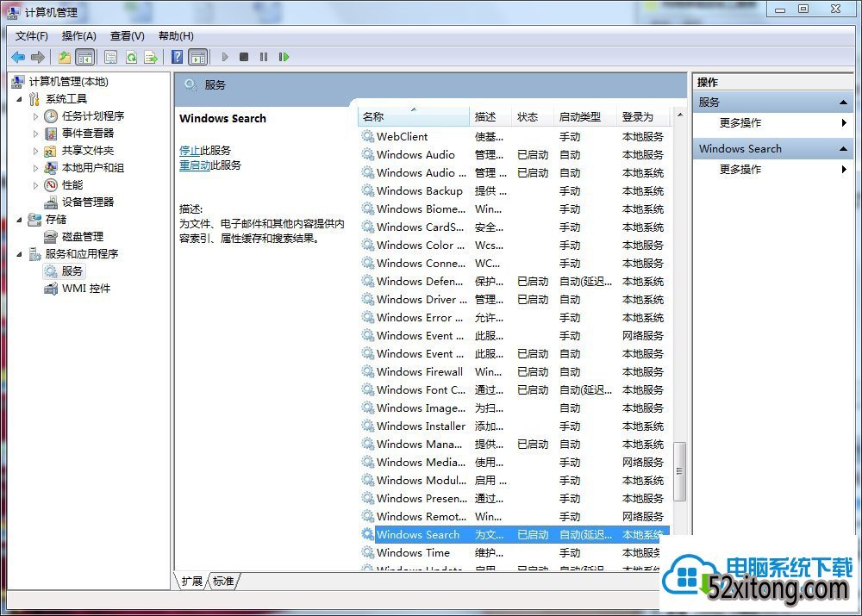
Task: Go back using the toolbar back arrow
Action: [x=18, y=57]
